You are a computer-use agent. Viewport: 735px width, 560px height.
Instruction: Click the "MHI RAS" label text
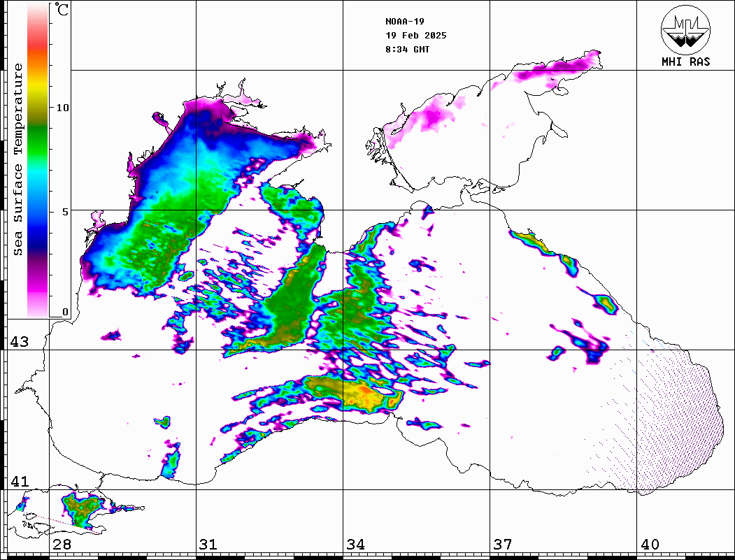pyautogui.click(x=685, y=62)
